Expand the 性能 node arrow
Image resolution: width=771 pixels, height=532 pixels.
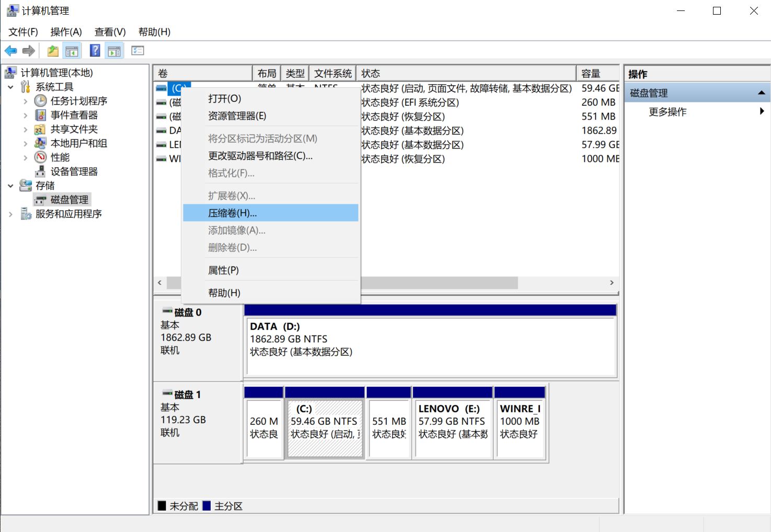(25, 157)
